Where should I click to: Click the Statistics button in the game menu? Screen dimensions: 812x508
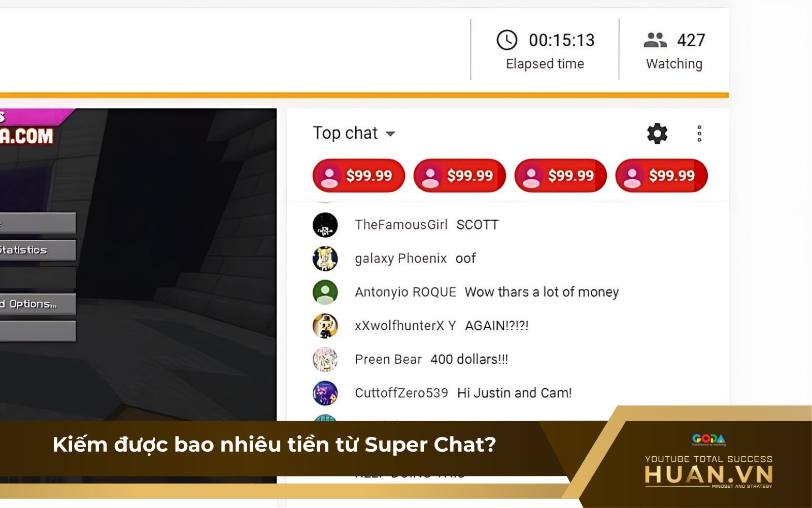pyautogui.click(x=38, y=250)
